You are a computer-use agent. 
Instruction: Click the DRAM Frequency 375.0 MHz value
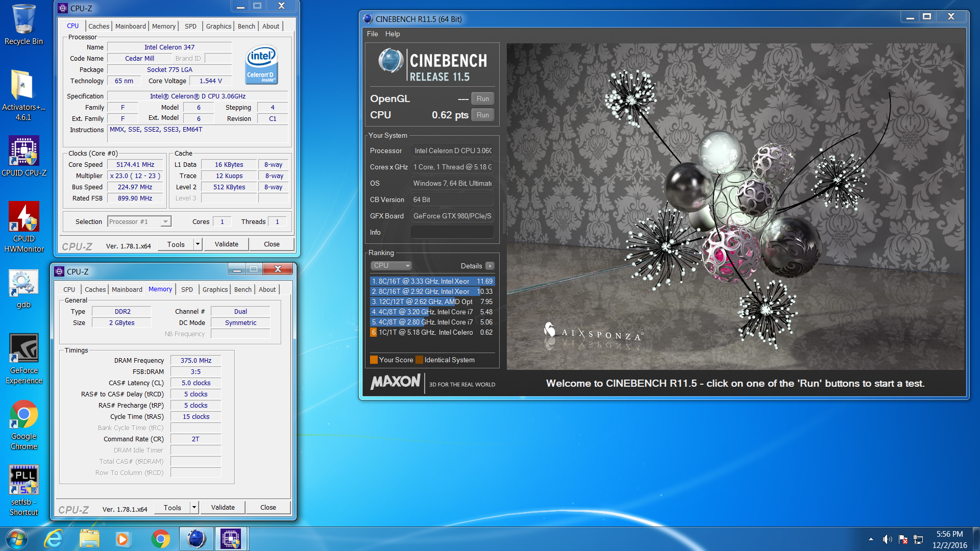pyautogui.click(x=195, y=361)
